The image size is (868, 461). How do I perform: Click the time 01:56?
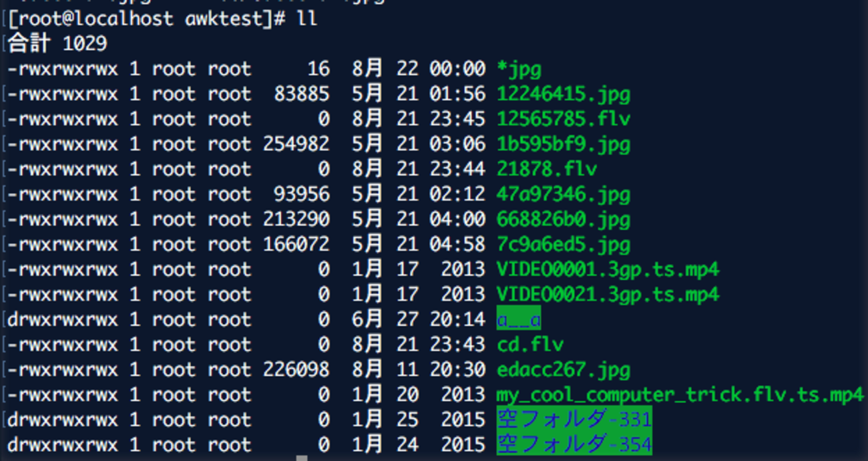[458, 94]
